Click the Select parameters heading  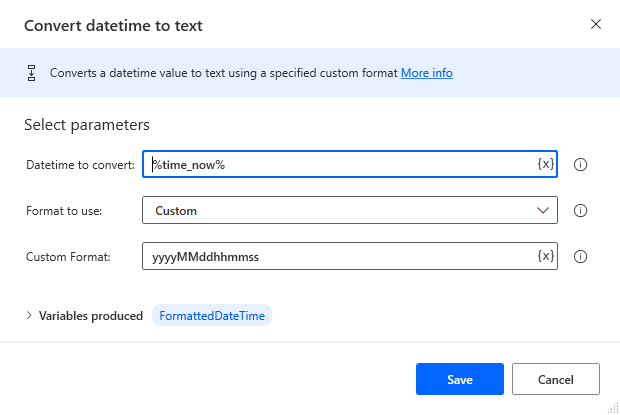coord(87,125)
